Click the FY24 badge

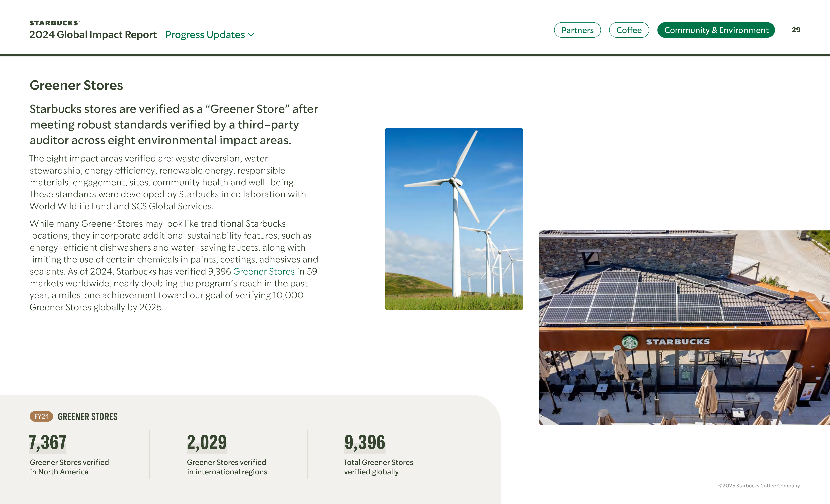coord(41,416)
